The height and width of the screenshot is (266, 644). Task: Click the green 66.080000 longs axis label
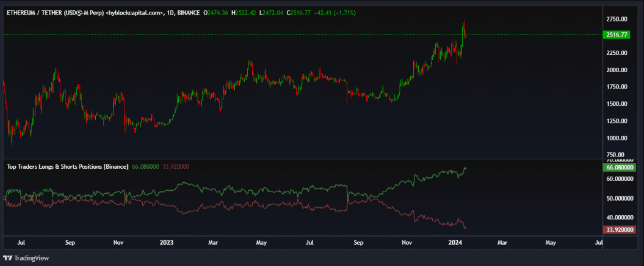pyautogui.click(x=620, y=167)
